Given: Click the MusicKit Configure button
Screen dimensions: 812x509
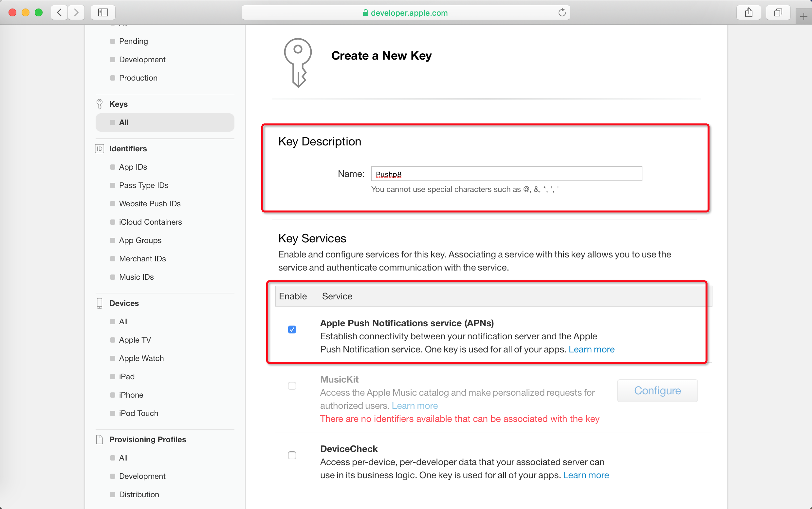Looking at the screenshot, I should tap(657, 390).
